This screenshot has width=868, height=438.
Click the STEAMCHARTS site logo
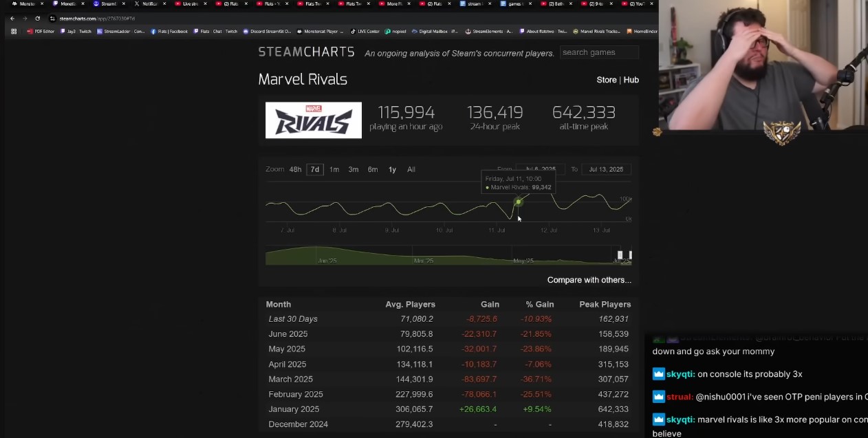pos(306,52)
